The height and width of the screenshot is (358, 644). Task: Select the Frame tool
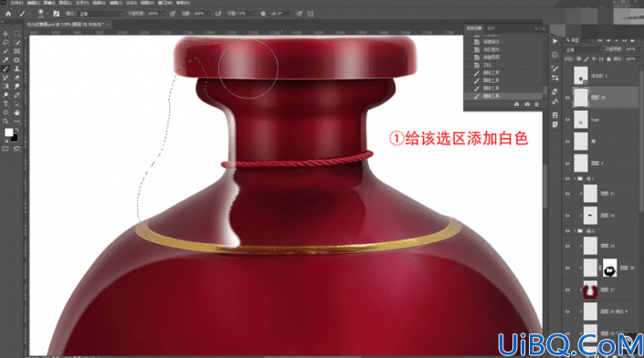16,51
